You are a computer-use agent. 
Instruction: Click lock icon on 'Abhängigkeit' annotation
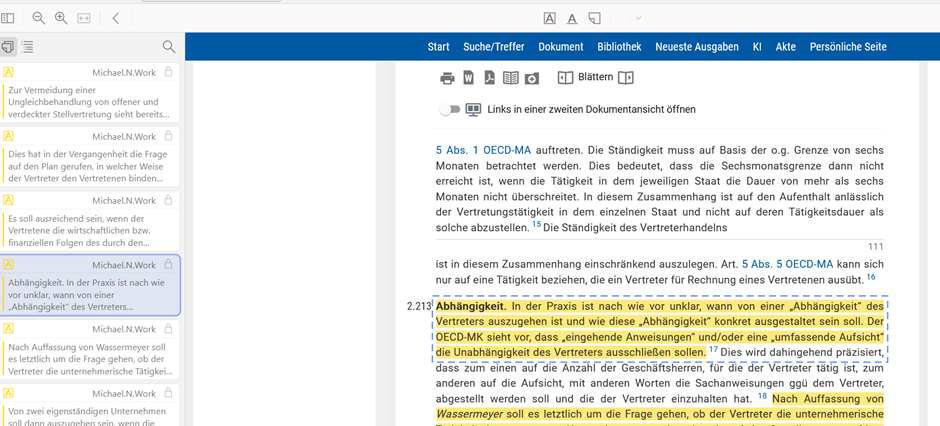168,264
